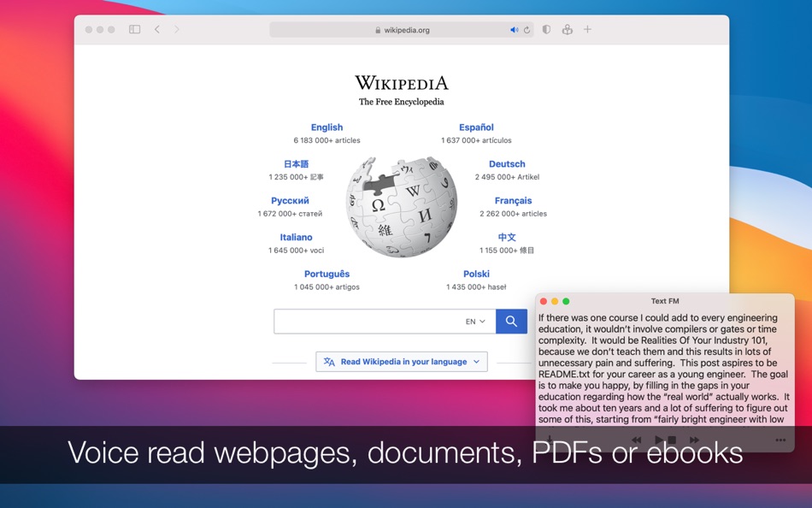Viewport: 812px width, 508px height.
Task: Expand Read Wikipedia in your language
Action: tap(402, 362)
